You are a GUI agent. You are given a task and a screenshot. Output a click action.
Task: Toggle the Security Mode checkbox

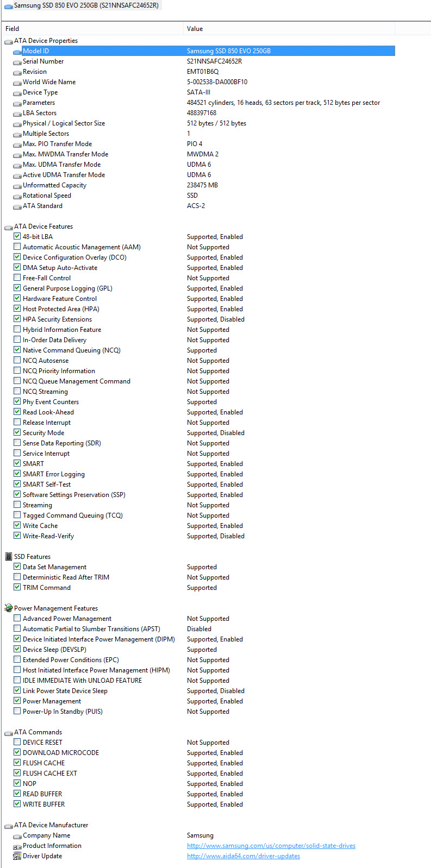[x=17, y=432]
